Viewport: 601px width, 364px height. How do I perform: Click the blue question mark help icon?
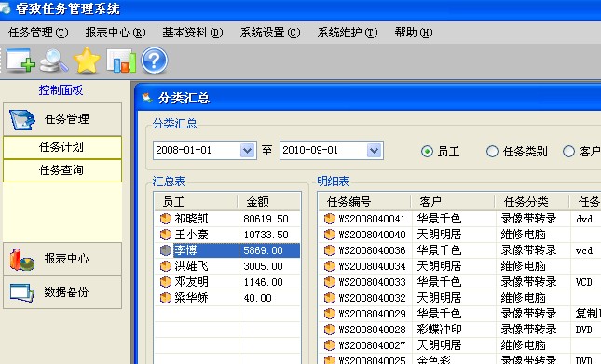[155, 61]
